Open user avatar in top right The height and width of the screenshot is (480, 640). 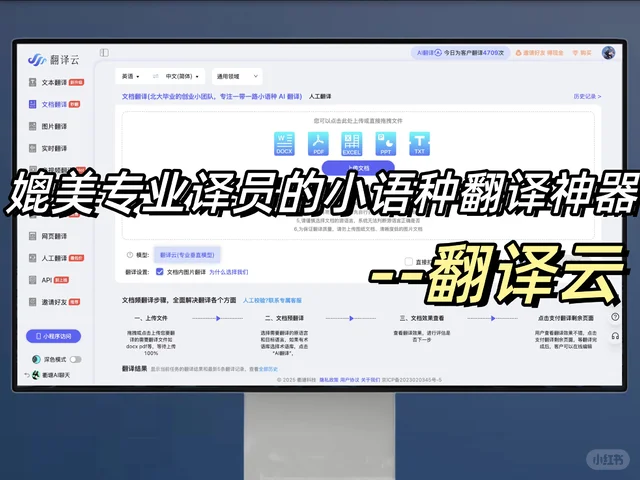pos(608,52)
